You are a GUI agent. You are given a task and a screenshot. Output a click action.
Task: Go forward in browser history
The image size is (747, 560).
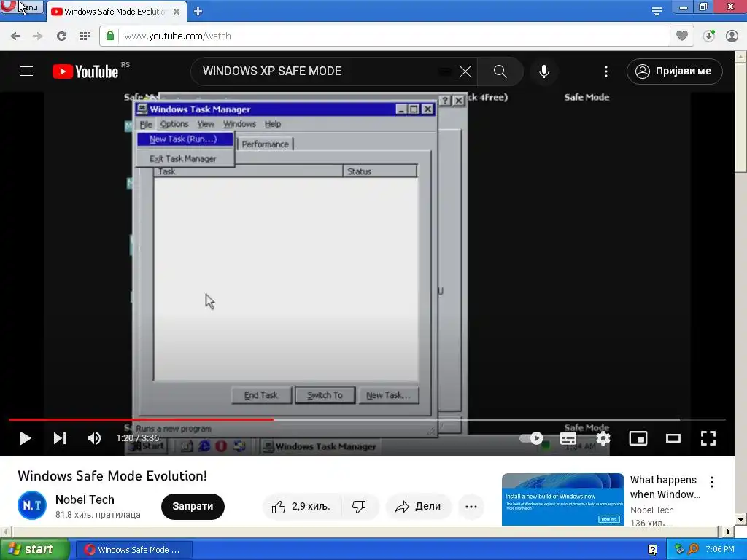[38, 36]
